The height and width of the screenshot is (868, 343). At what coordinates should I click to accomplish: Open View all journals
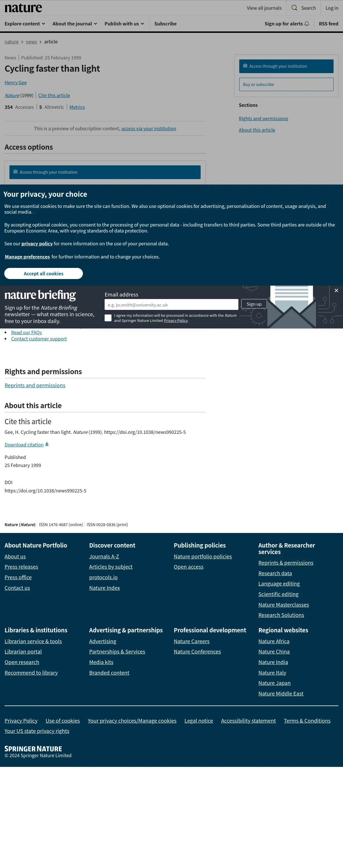coord(264,8)
